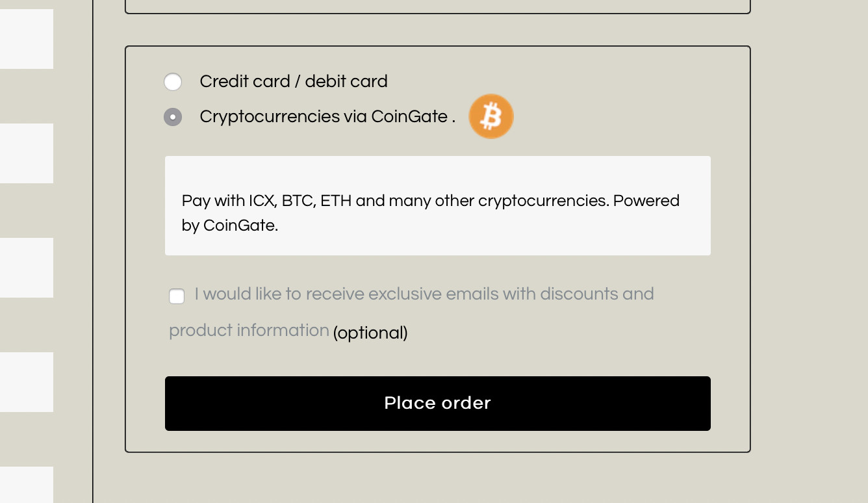Click the "Pay with ICX, BTC, ETH" text line
The image size is (868, 503).
click(x=266, y=201)
